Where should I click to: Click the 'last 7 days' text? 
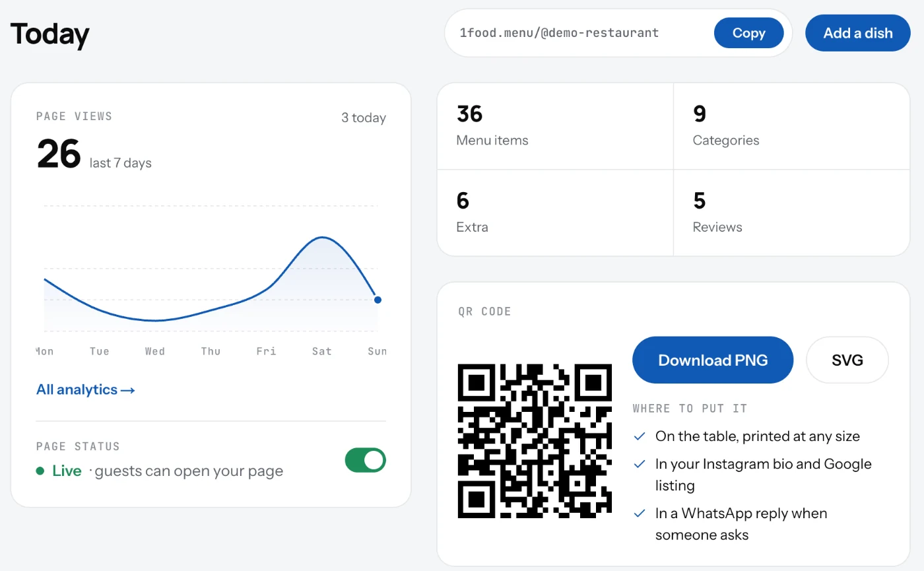121,162
